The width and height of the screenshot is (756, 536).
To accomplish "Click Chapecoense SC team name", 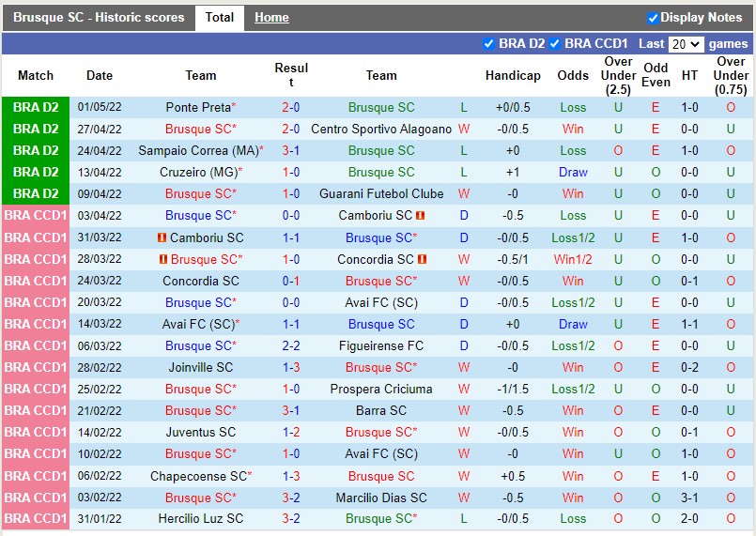I will [x=198, y=476].
